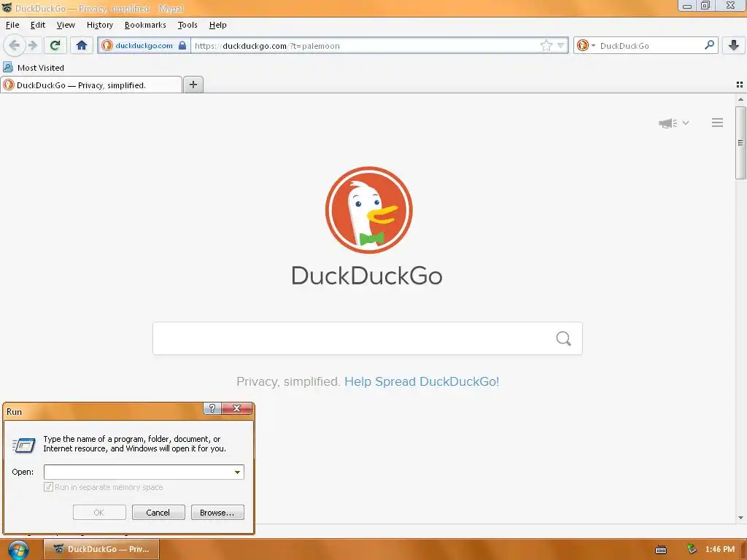Open the Downloads arrow button
This screenshot has width=747, height=560.
[734, 45]
